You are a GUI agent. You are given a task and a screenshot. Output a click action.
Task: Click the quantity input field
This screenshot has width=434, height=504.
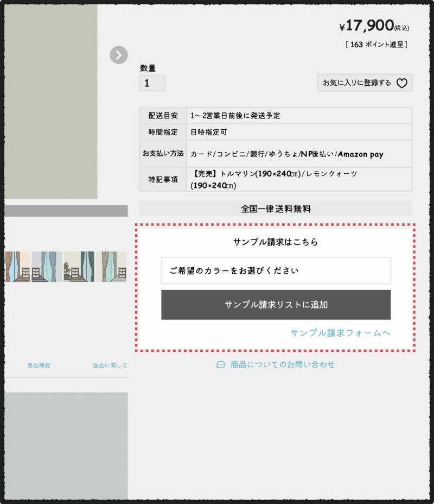(152, 83)
